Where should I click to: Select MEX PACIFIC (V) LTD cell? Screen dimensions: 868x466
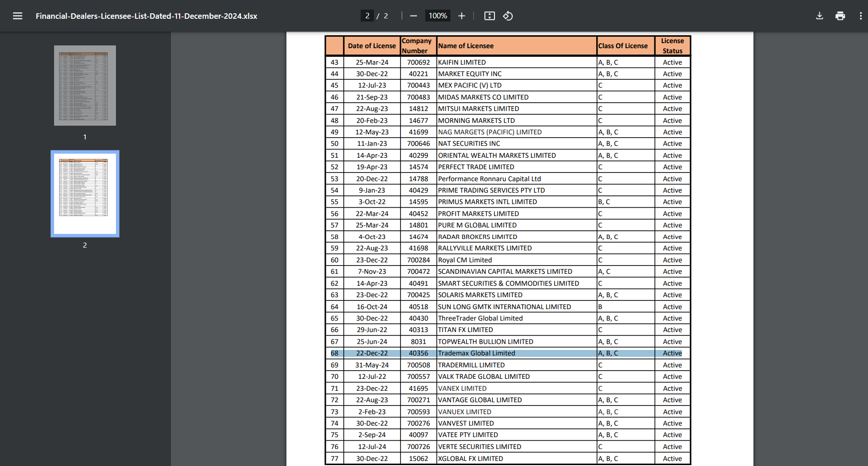(x=516, y=85)
